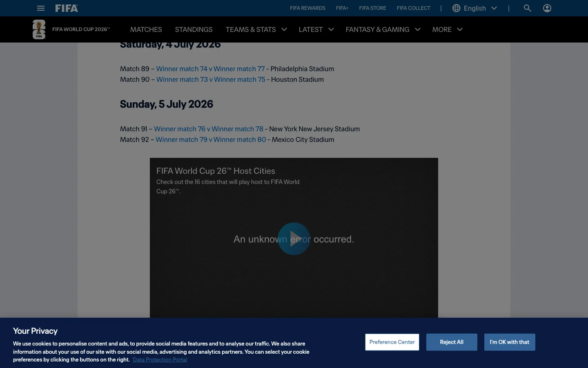Click the FIFA logo
Image resolution: width=588 pixels, height=368 pixels.
click(x=67, y=8)
